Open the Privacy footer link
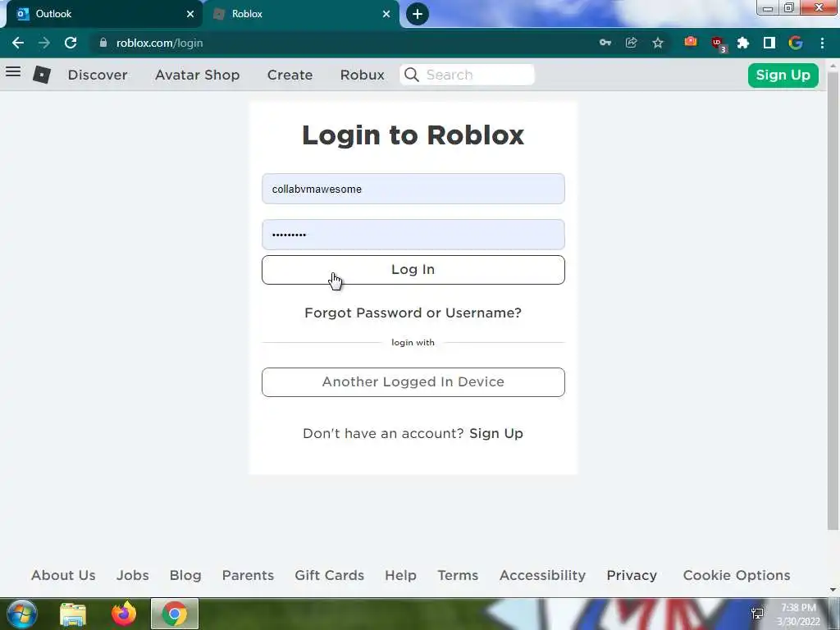Screen dimensions: 840x630 pyautogui.click(x=632, y=575)
